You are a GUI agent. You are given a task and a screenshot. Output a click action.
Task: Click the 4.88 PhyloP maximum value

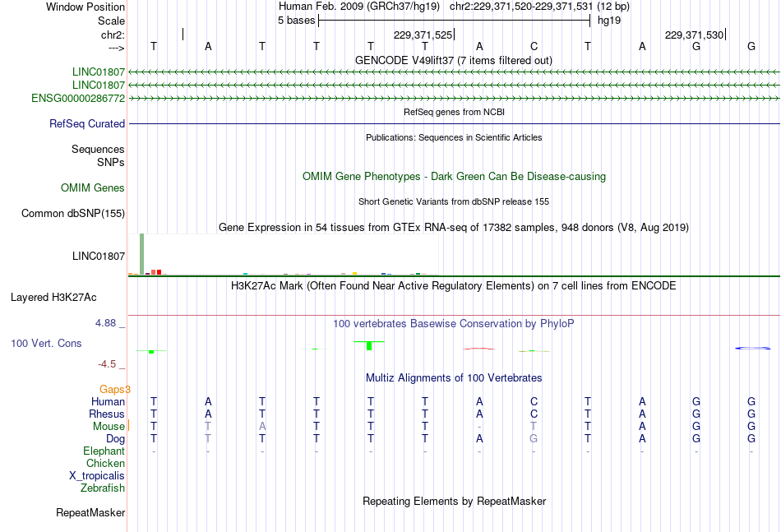click(x=105, y=323)
